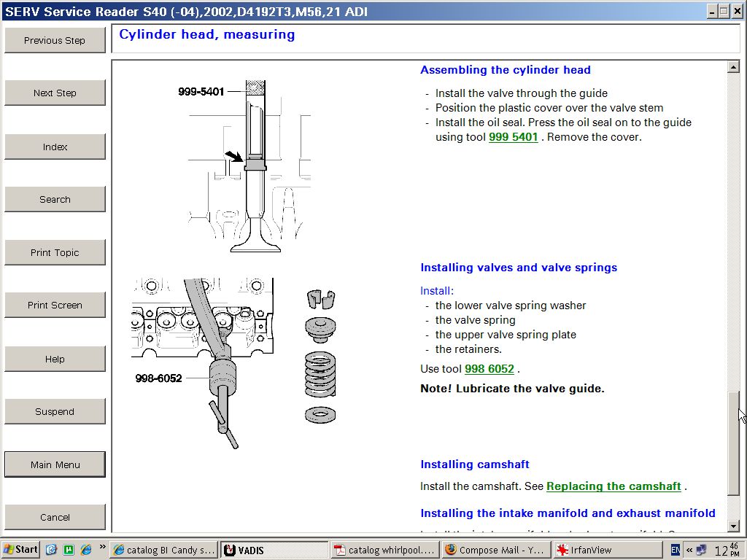Click the green Quick Launch icon
Screen dimensions: 747x560
(x=69, y=550)
